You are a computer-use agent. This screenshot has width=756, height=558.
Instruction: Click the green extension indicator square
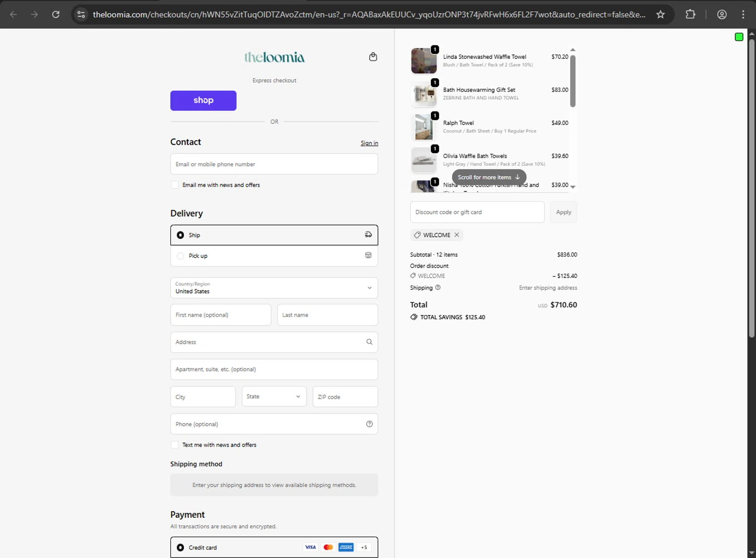tap(739, 37)
